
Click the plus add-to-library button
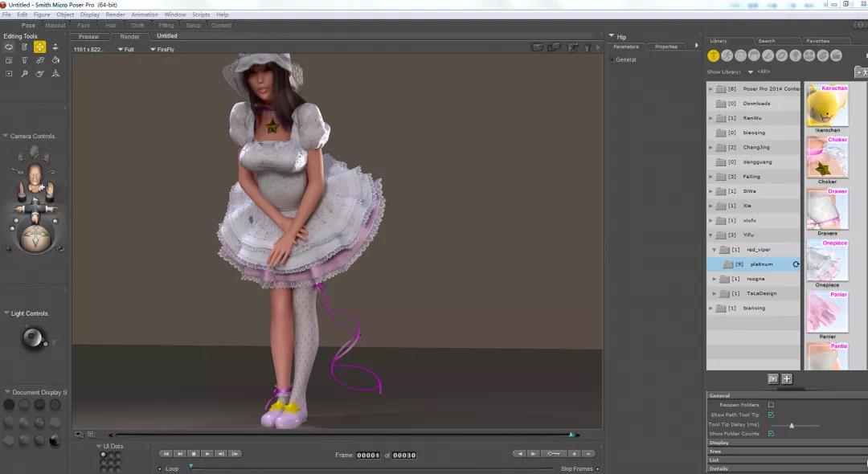[x=787, y=379]
